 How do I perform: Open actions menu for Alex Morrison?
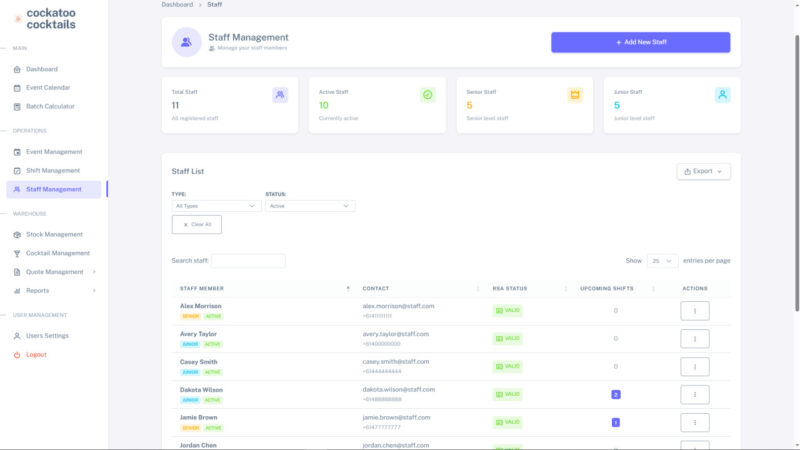[694, 311]
